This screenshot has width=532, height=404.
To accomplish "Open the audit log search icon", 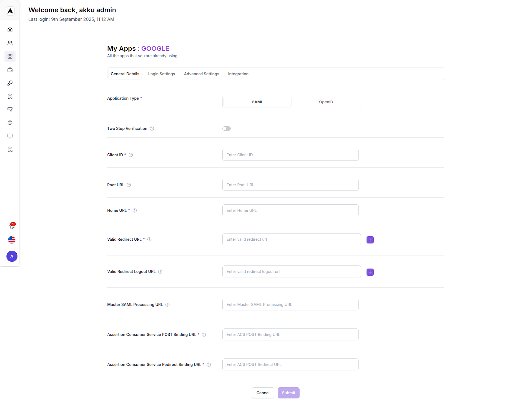I will pyautogui.click(x=10, y=149).
